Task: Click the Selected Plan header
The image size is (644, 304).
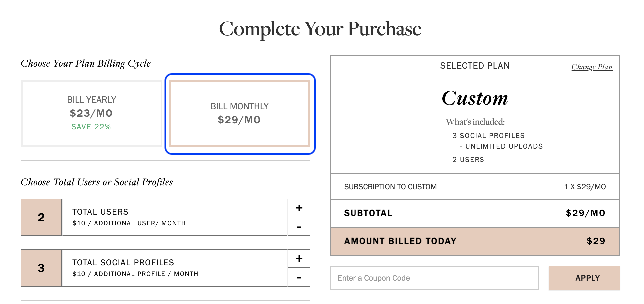Action: coord(475,66)
